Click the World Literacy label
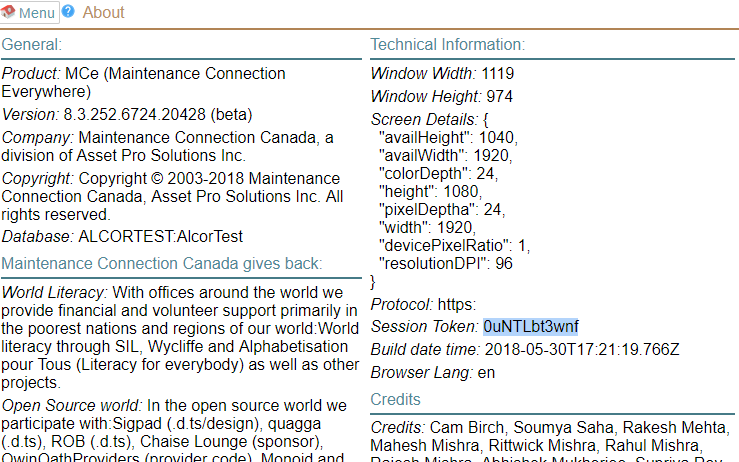Viewport: 739px width, 462px height. (x=55, y=293)
